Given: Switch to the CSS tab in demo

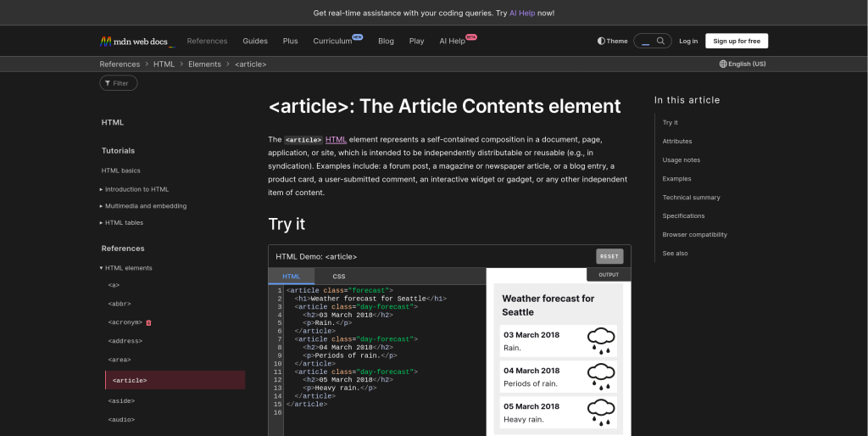Looking at the screenshot, I should tap(339, 277).
